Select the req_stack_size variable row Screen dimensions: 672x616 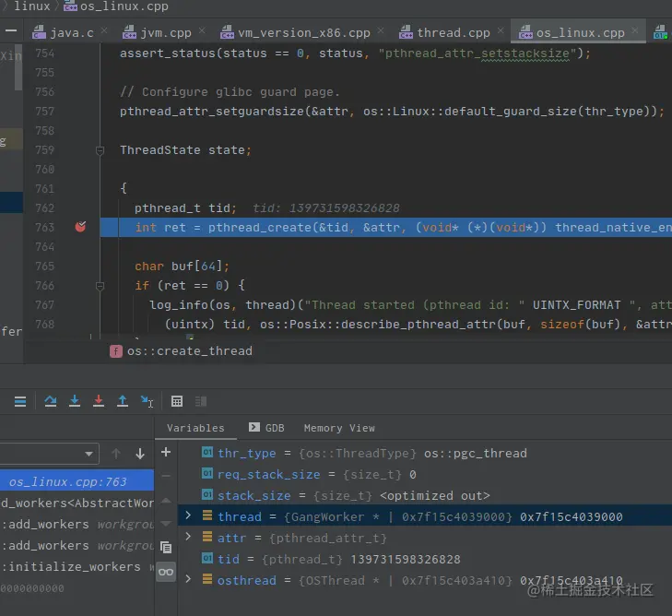425,475
